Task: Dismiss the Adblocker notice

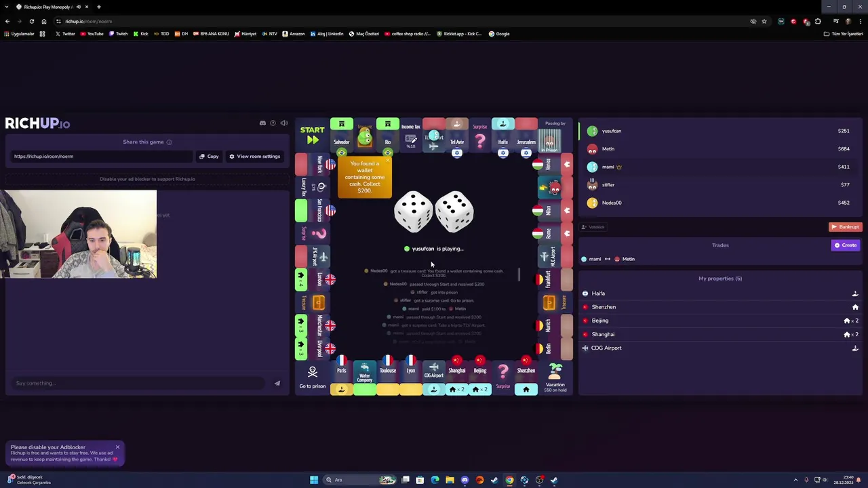Action: [117, 447]
